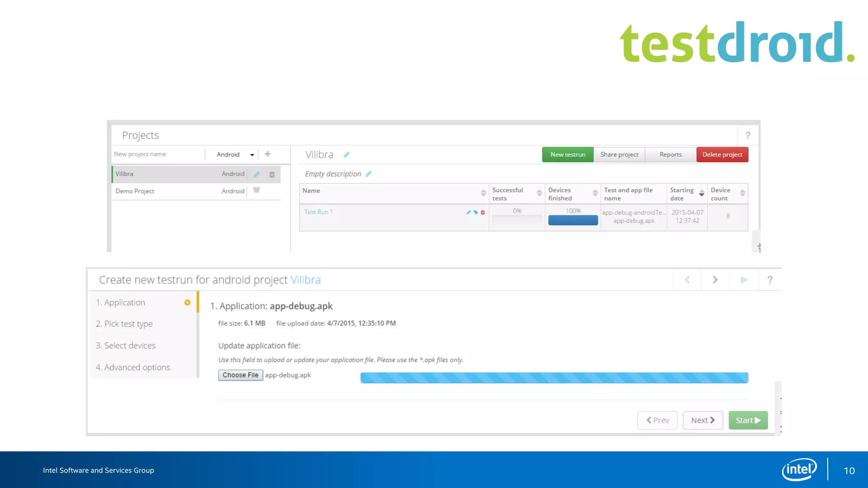Click the green plus add project icon

pos(267,154)
